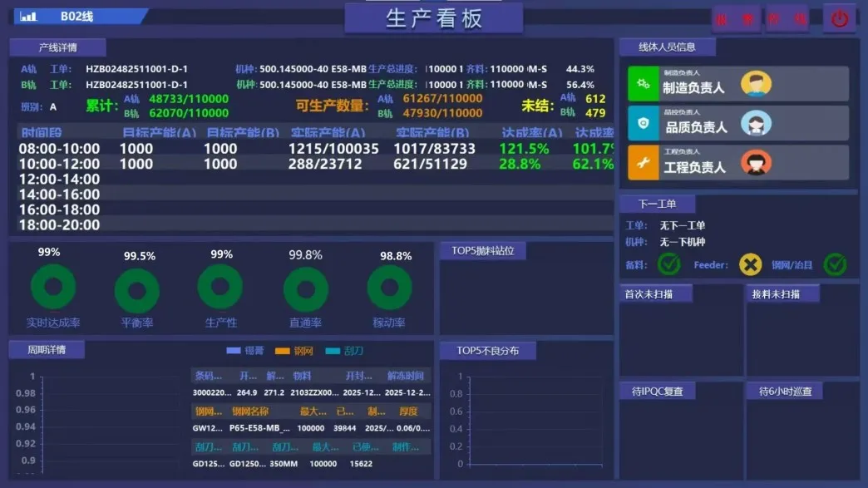Open the TOP5抛料站位 panel header

coord(483,250)
